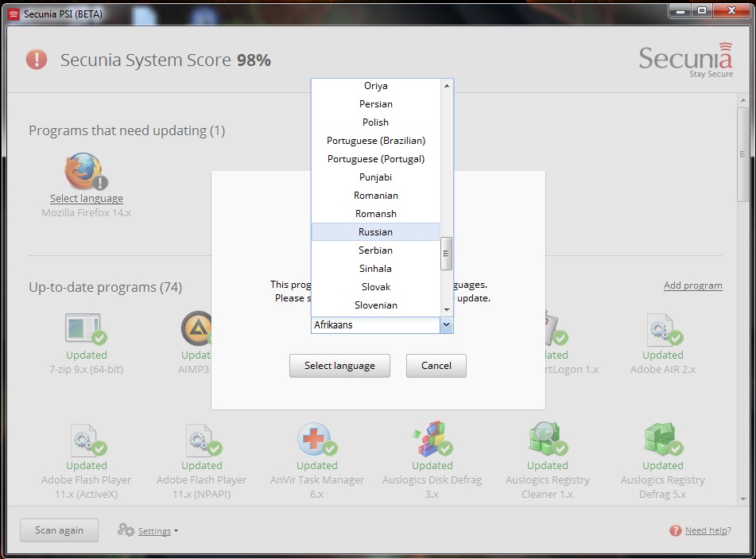The image size is (756, 559).
Task: Click the language list scrollbar thumb
Action: click(447, 254)
